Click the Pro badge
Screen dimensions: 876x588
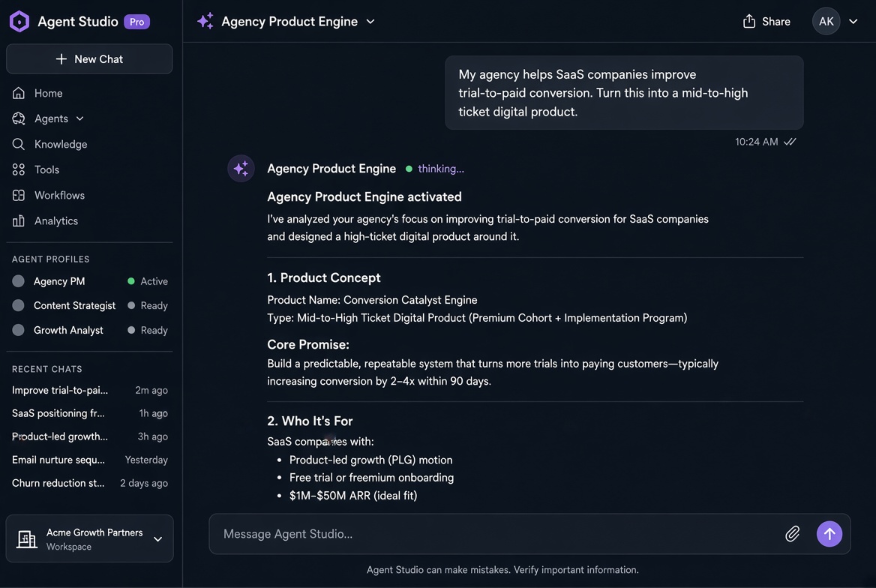click(136, 22)
